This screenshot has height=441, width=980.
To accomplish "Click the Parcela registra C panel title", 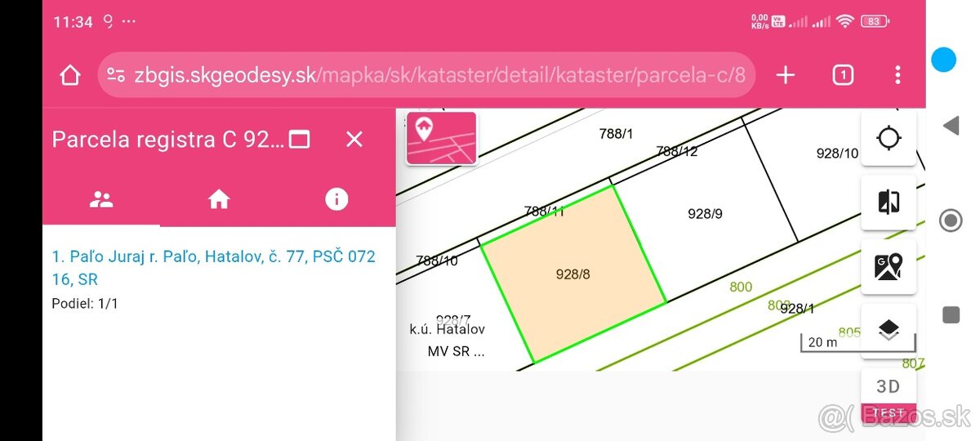I will click(x=168, y=140).
